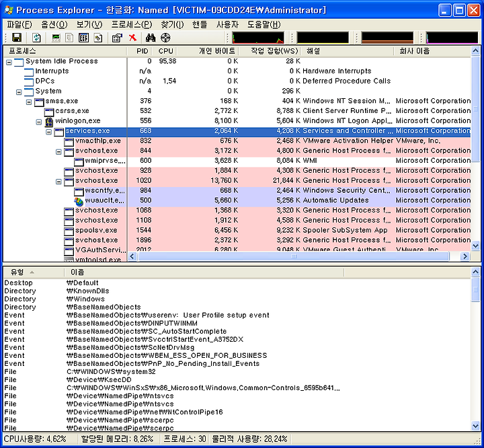The image size is (484, 448).
Task: Click the View DLLs/Handles toolbar icon
Action: (x=98, y=38)
